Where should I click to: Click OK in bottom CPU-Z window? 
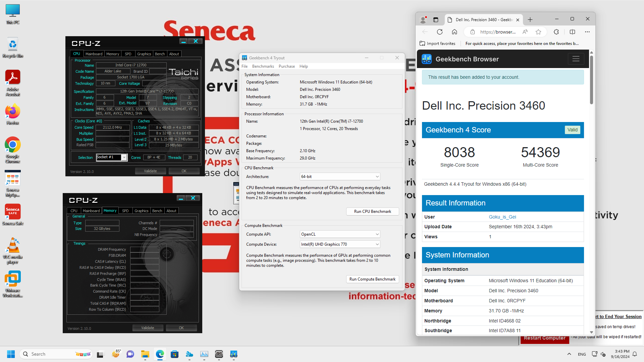(x=181, y=328)
